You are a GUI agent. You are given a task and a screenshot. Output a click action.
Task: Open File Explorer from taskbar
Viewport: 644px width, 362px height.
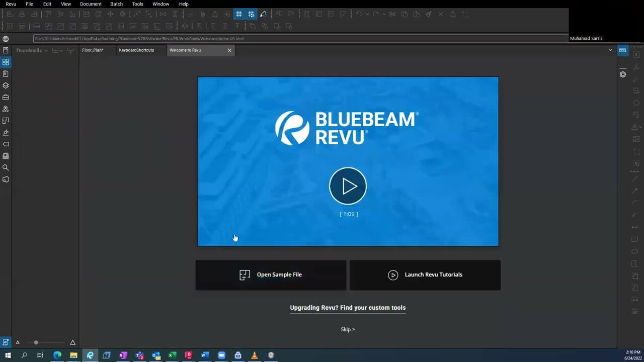73,355
